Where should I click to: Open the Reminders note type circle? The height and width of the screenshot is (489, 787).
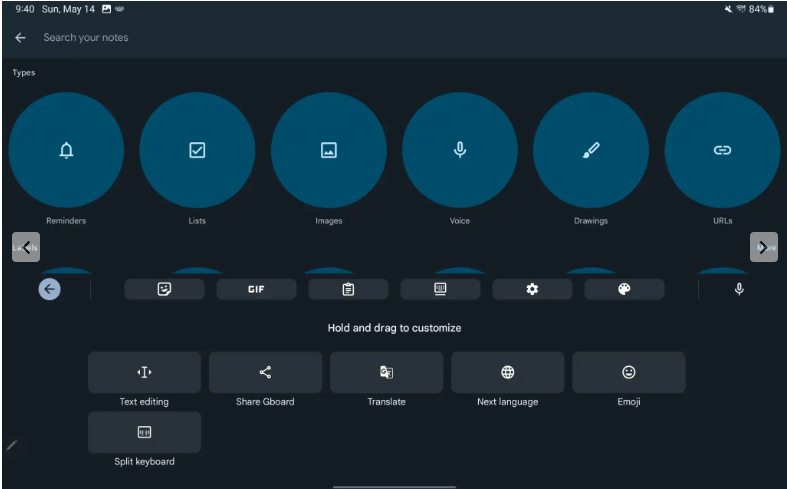(x=66, y=150)
